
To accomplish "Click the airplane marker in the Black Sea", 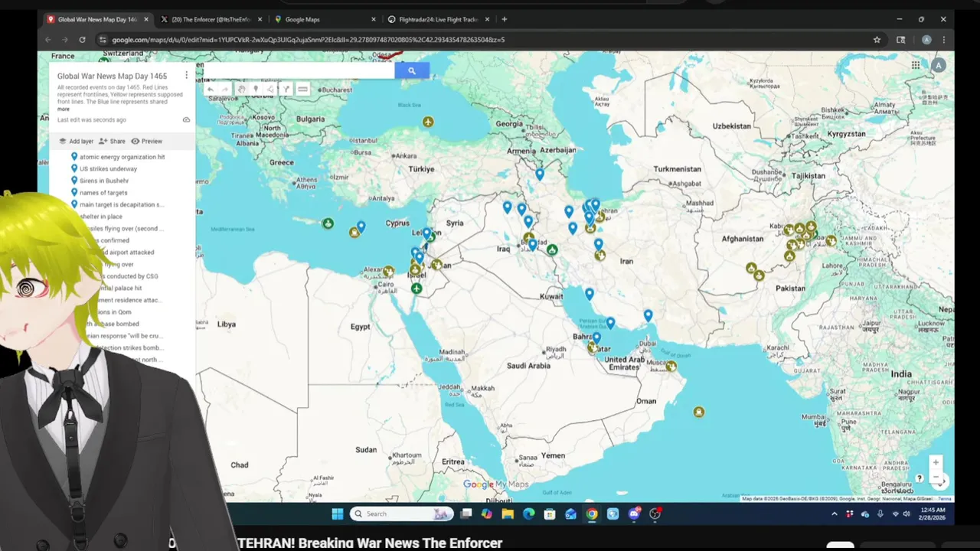I will point(428,122).
